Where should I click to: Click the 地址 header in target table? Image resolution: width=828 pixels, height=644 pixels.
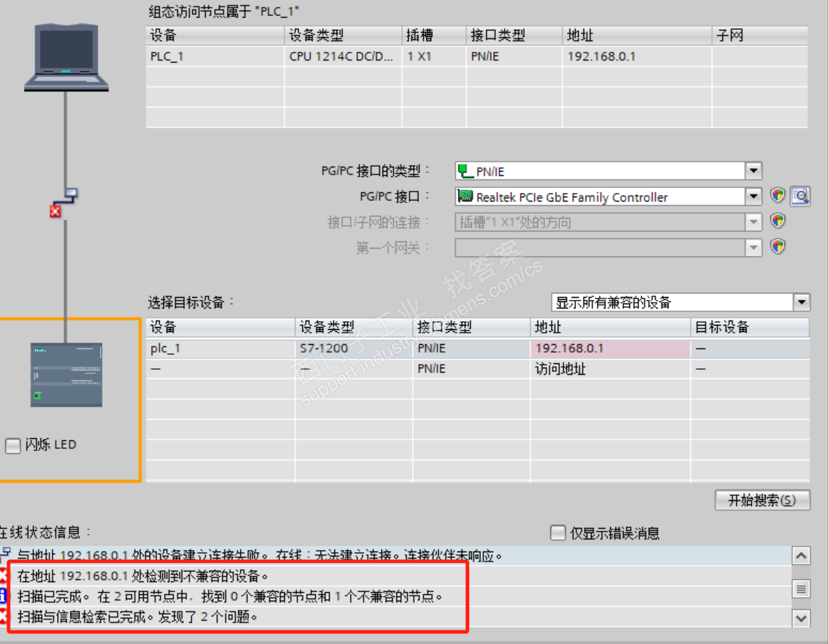click(x=610, y=327)
